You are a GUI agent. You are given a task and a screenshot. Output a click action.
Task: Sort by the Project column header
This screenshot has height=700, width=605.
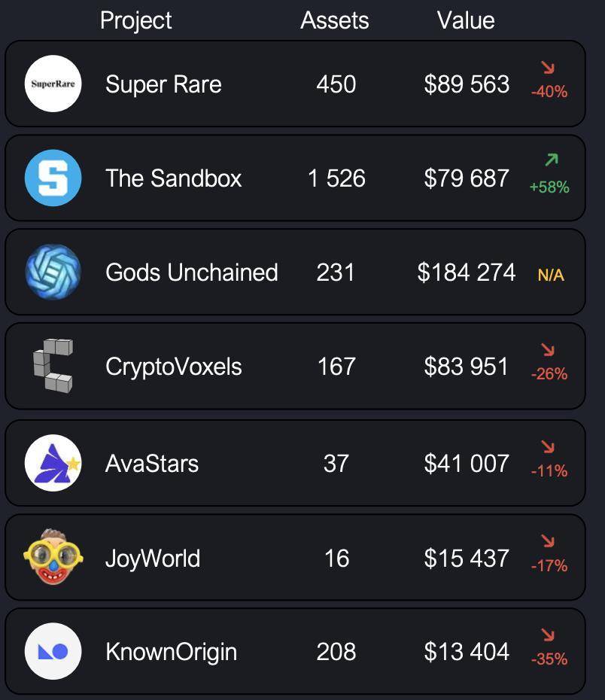(135, 20)
